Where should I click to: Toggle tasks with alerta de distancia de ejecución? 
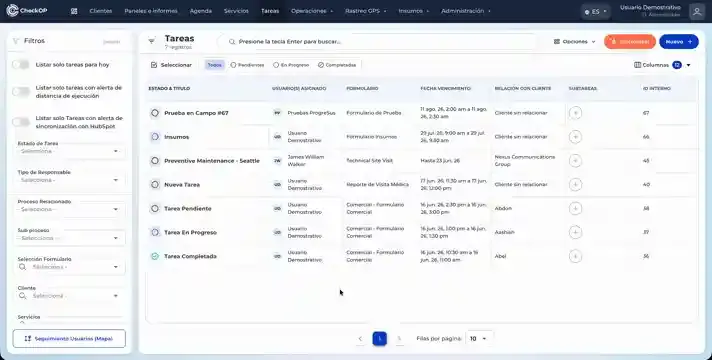tap(21, 92)
